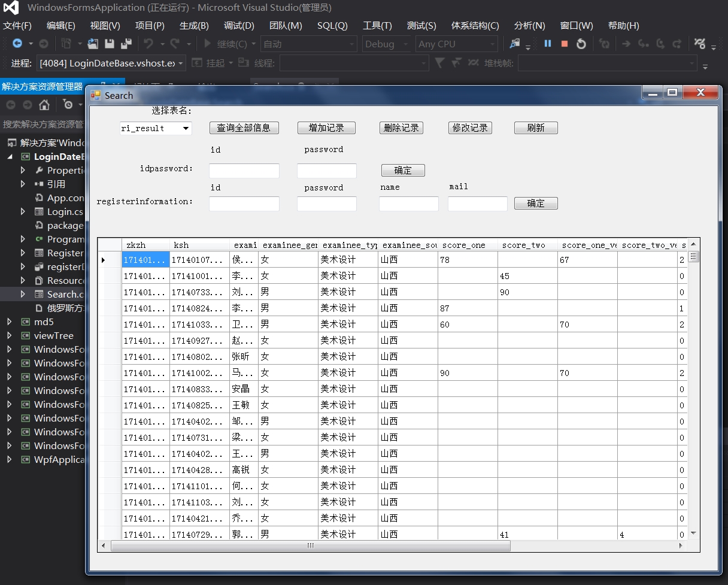728x585 pixels.
Task: Expand the WpfApplication project node
Action: (x=10, y=459)
